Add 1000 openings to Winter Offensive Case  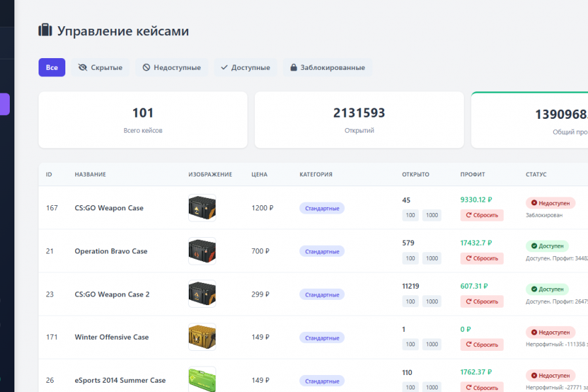[432, 344]
